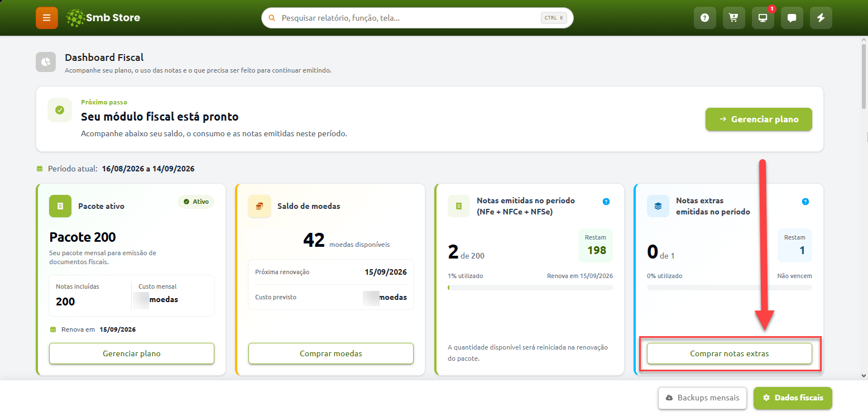Image resolution: width=868 pixels, height=416 pixels.
Task: Click the Não vencem label
Action: 795,276
